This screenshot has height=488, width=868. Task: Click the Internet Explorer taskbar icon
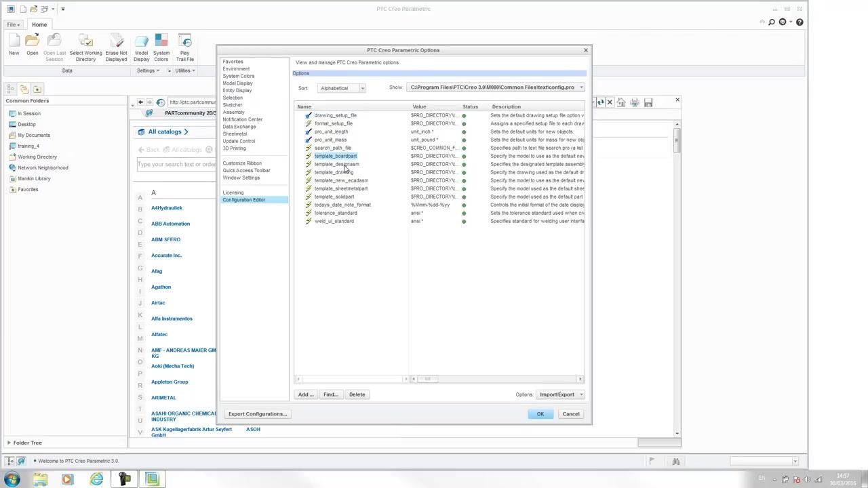point(96,479)
